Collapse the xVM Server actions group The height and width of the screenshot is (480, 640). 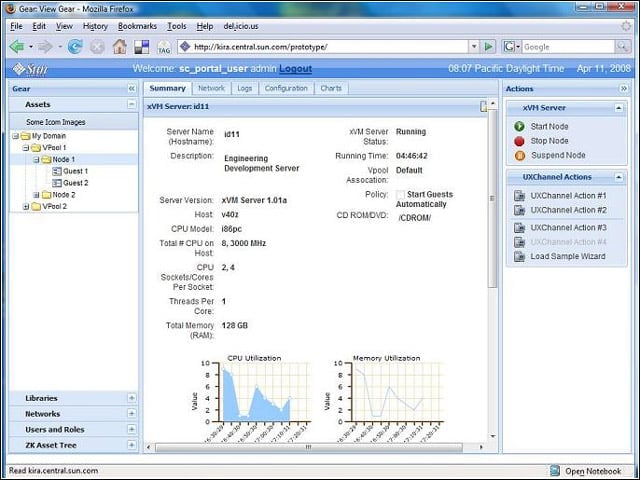tap(619, 108)
